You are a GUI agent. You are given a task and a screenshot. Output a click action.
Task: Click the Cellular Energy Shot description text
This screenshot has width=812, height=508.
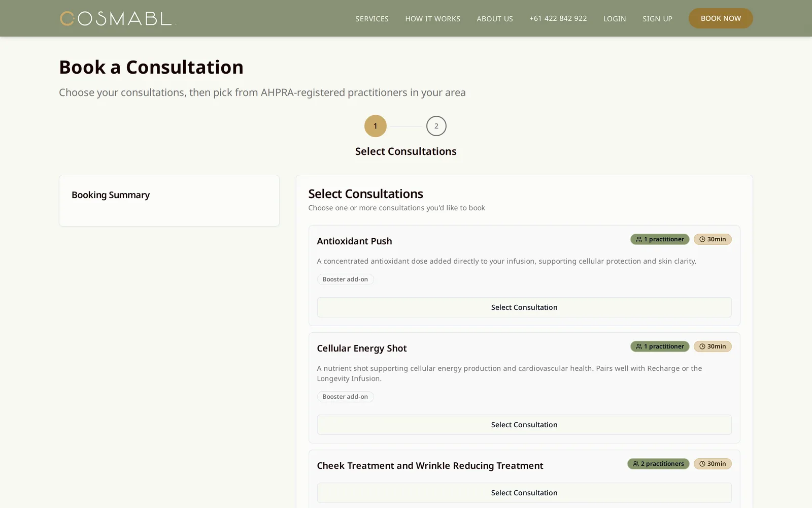point(510,373)
